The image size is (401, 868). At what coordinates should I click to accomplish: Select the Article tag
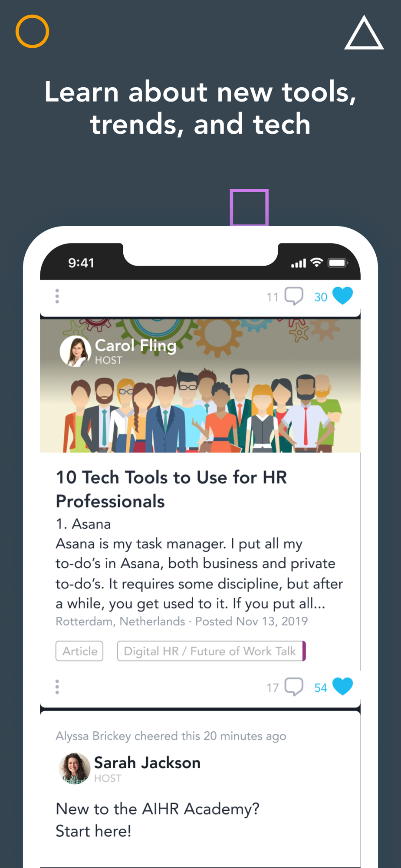(79, 651)
